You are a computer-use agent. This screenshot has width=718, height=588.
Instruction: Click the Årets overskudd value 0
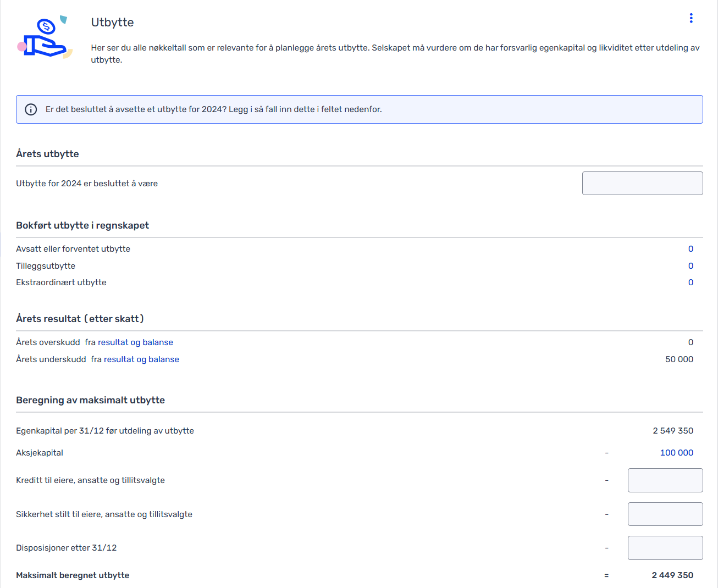coord(691,342)
